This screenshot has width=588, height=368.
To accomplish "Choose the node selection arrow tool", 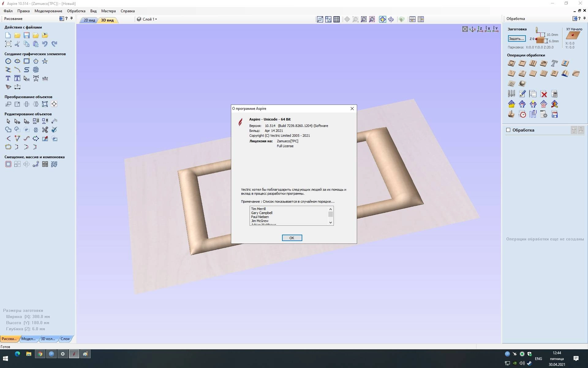I will (17, 121).
